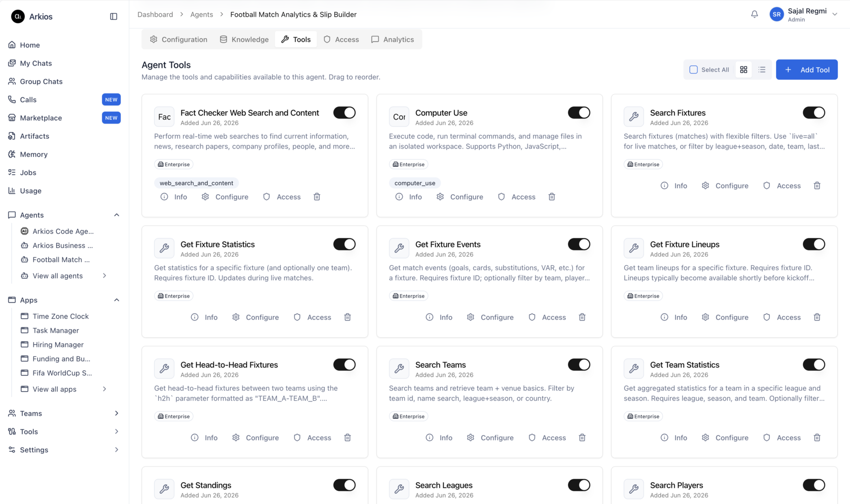Switch to the Configuration tab
Viewport: 850px width, 504px height.
tap(179, 40)
